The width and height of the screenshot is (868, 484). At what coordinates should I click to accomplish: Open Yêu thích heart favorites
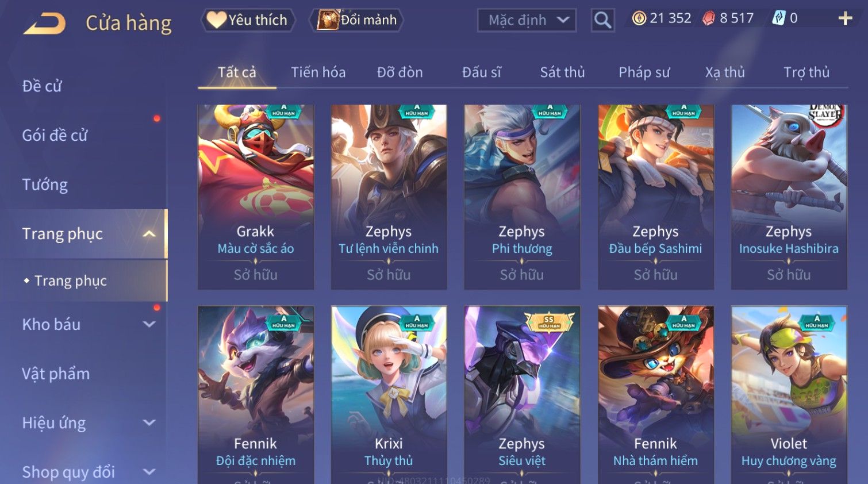(x=248, y=20)
